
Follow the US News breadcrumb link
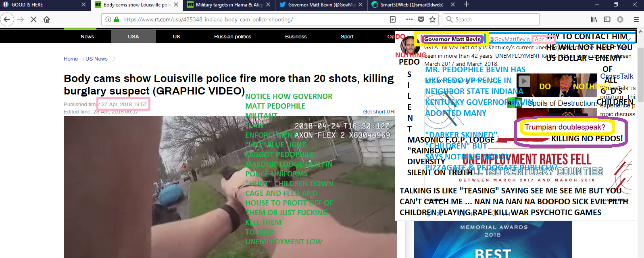point(96,59)
